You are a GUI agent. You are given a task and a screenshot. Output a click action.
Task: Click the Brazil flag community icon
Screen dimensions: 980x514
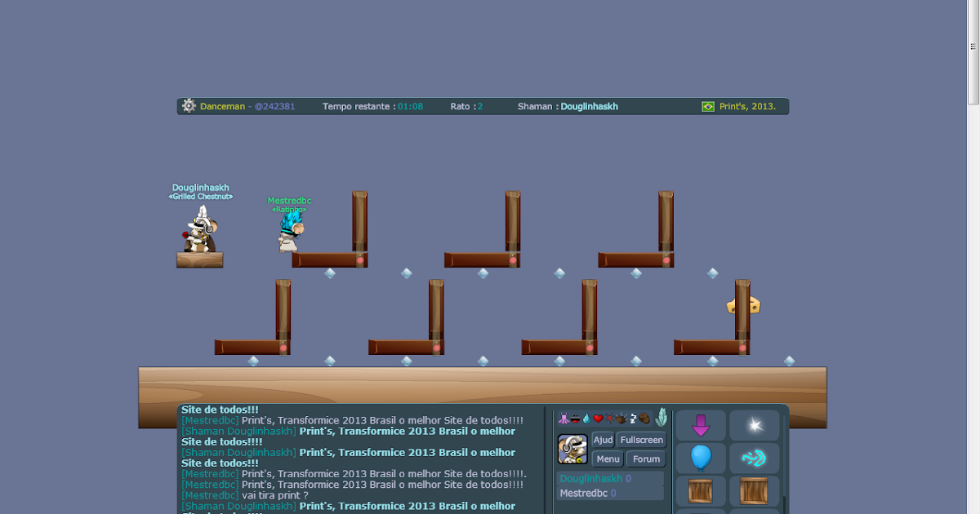click(x=708, y=106)
